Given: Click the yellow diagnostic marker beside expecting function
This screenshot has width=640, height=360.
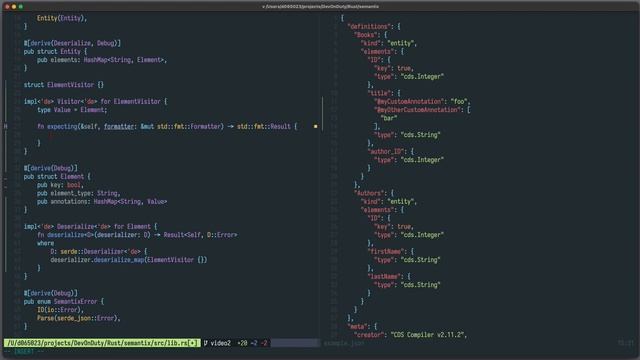Looking at the screenshot, I should click(x=316, y=127).
